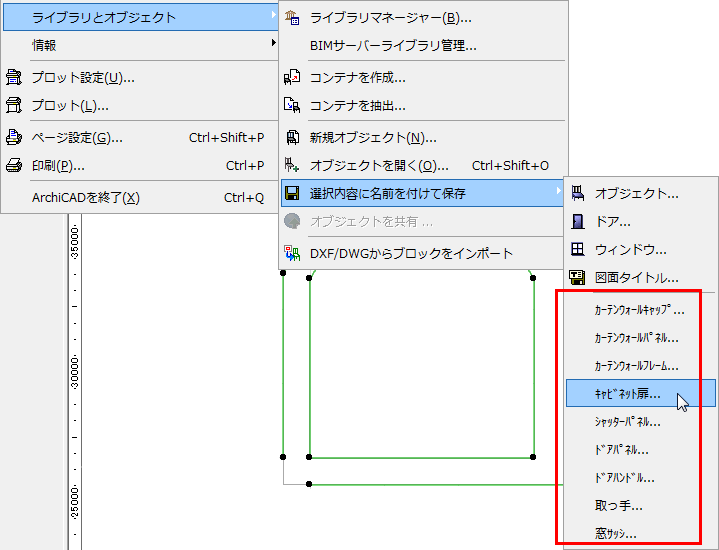
Task: Expand 選択内容に名前を付けて保存 submenu arrow
Action: pos(559,190)
